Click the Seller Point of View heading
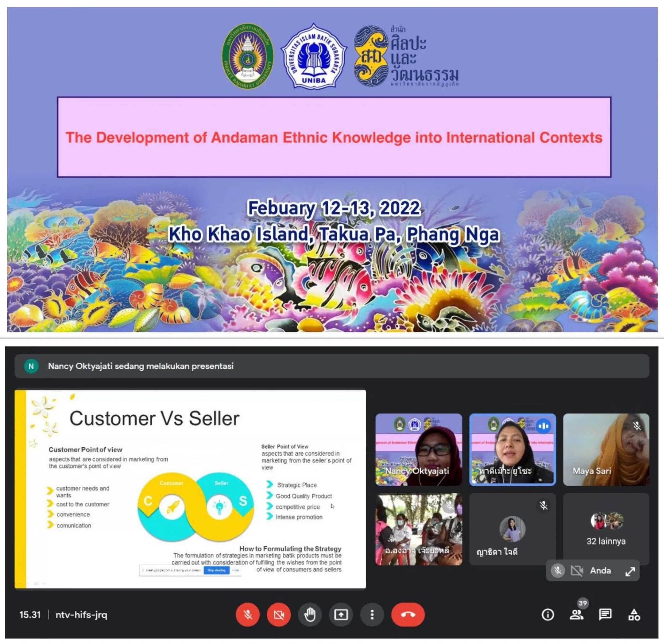 [x=285, y=446]
